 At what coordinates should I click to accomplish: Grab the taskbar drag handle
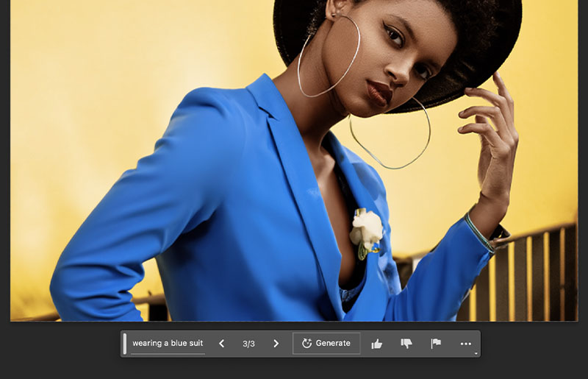coord(125,344)
